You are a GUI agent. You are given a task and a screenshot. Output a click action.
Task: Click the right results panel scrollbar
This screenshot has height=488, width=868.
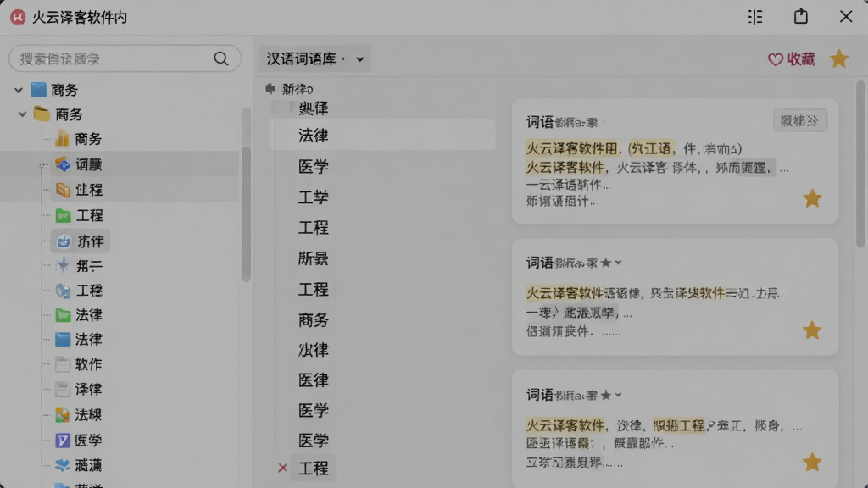tap(860, 164)
